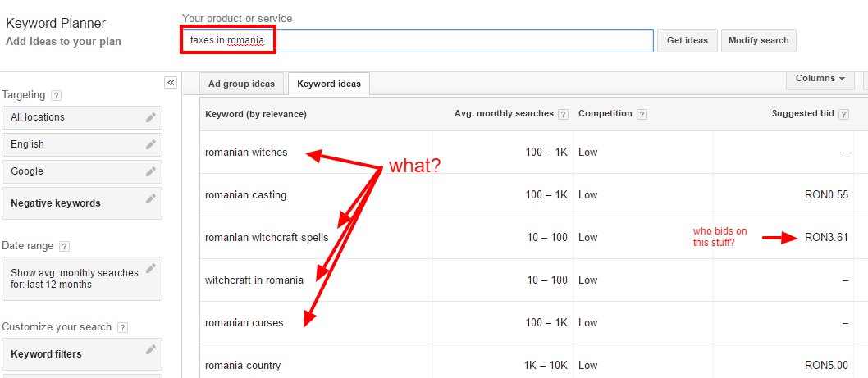Switch to Ad group ideas tab
868x378 pixels.
click(x=241, y=84)
